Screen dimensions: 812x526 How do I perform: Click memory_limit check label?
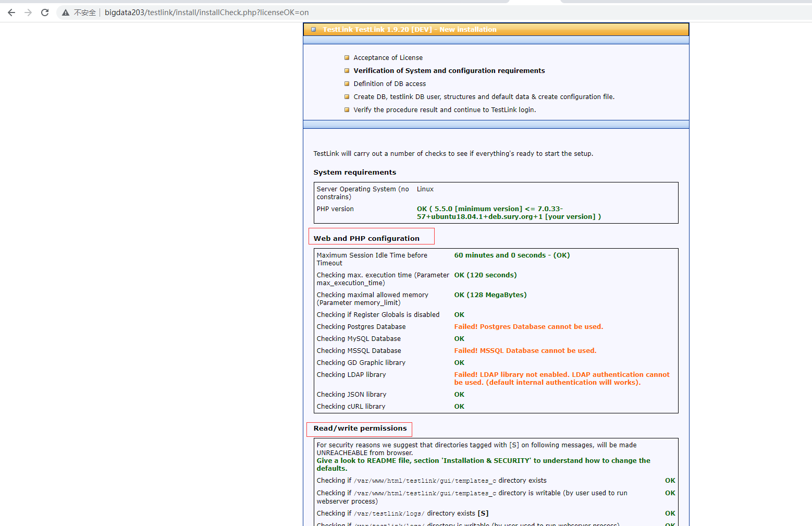point(373,299)
